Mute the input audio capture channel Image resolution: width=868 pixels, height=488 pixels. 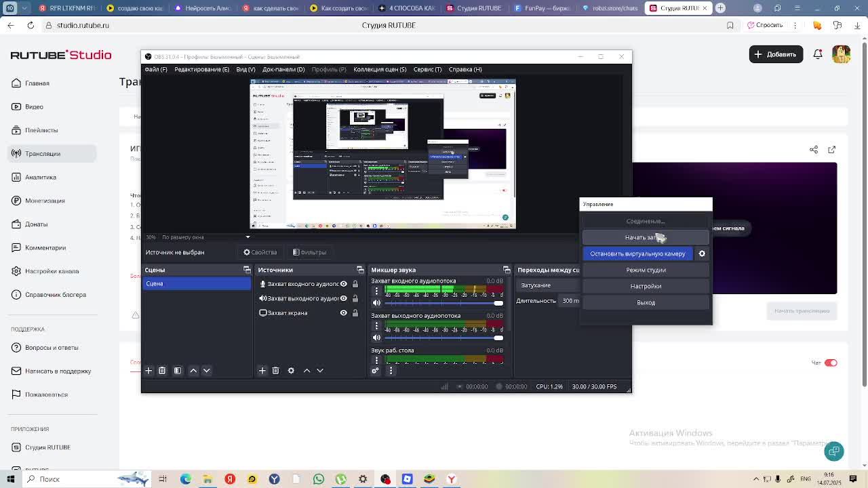click(376, 303)
